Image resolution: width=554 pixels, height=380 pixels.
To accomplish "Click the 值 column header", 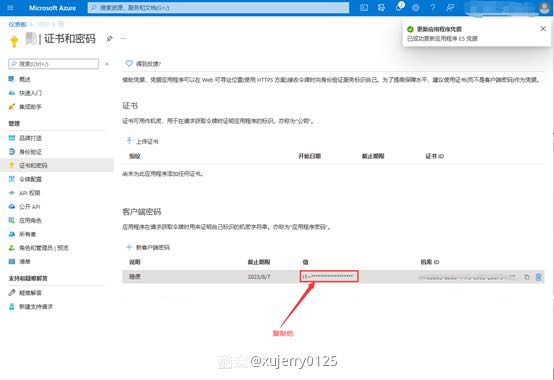I will (306, 262).
